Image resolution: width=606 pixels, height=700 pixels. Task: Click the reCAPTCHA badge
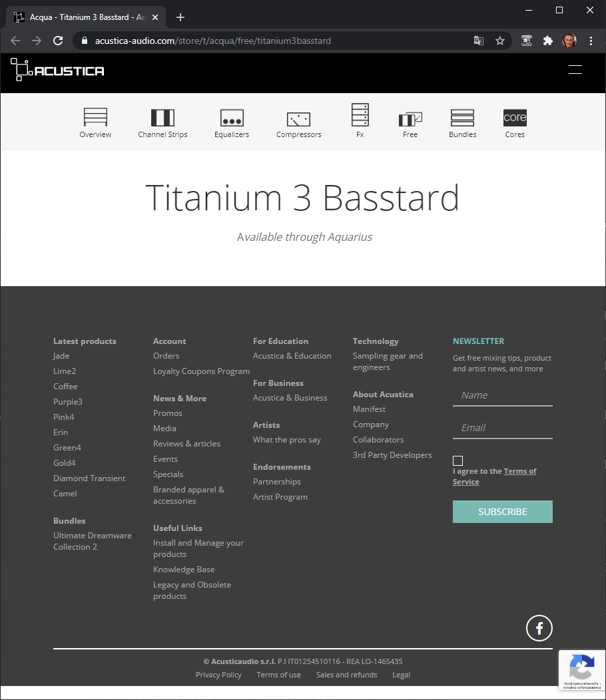coord(582,669)
